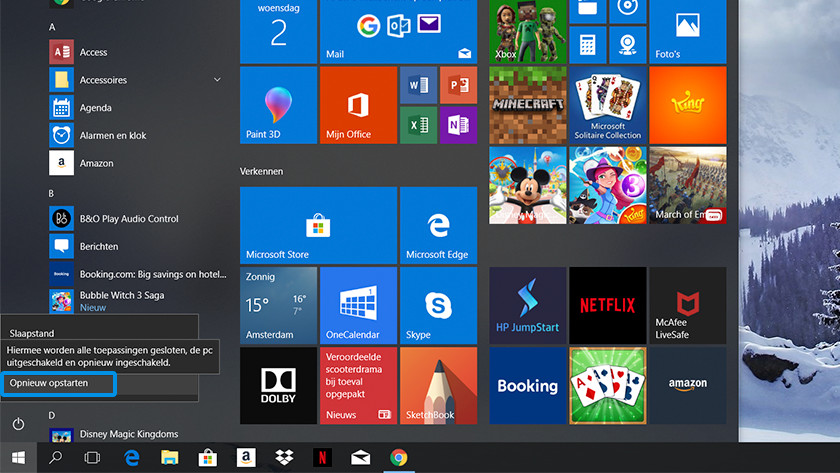This screenshot has height=473, width=840.
Task: Open Access from the app list
Action: click(137, 52)
